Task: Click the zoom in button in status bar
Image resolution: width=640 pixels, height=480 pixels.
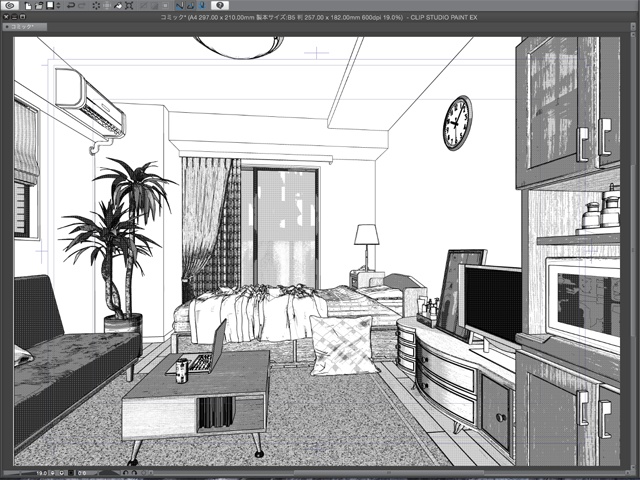Action: pos(62,473)
